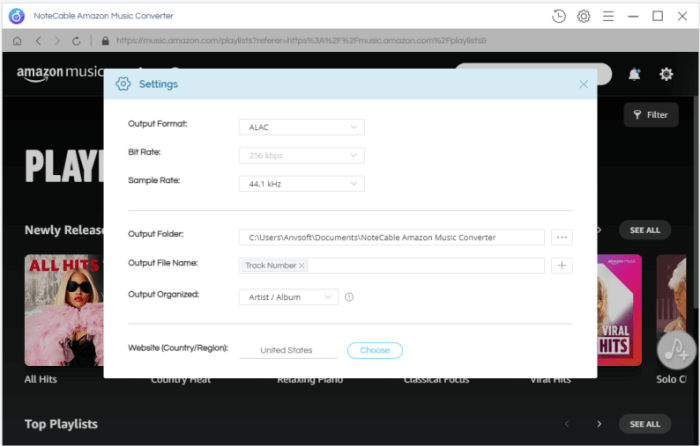Open the Filter button

pyautogui.click(x=651, y=115)
